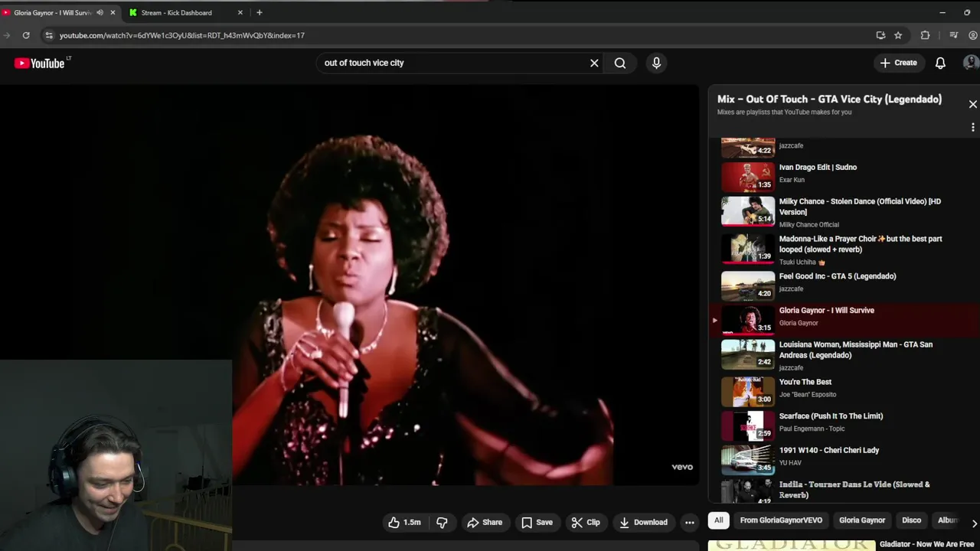The width and height of the screenshot is (980, 551).
Task: Open Ivan Drago Edit thumbnail
Action: (748, 176)
